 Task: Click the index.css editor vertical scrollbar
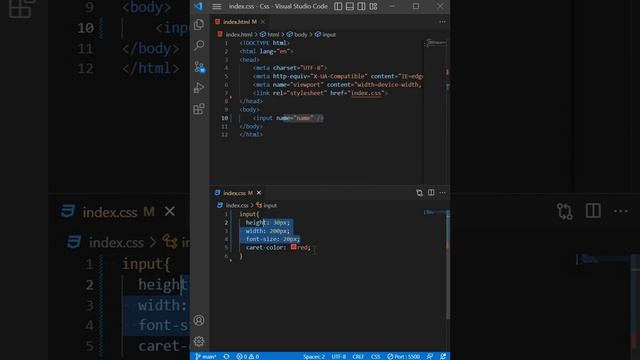pyautogui.click(x=448, y=263)
